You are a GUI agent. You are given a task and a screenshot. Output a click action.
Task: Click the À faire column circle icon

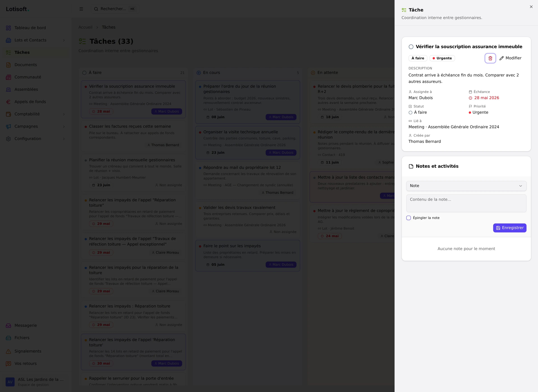click(84, 73)
